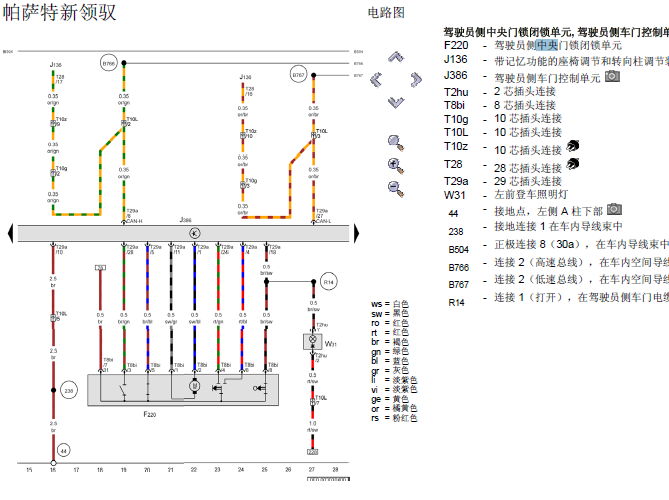Screen dimensions: 669x500
Task: Select the T29a legend entry
Action: (503, 181)
